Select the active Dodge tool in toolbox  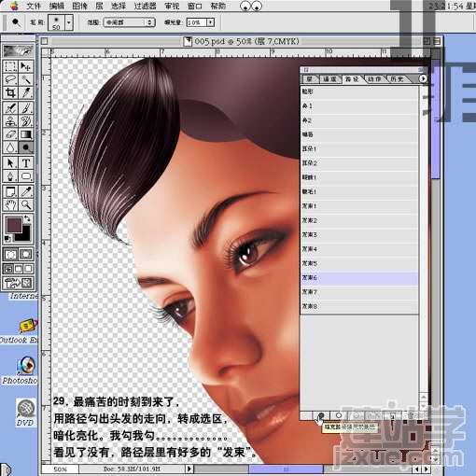(x=26, y=147)
